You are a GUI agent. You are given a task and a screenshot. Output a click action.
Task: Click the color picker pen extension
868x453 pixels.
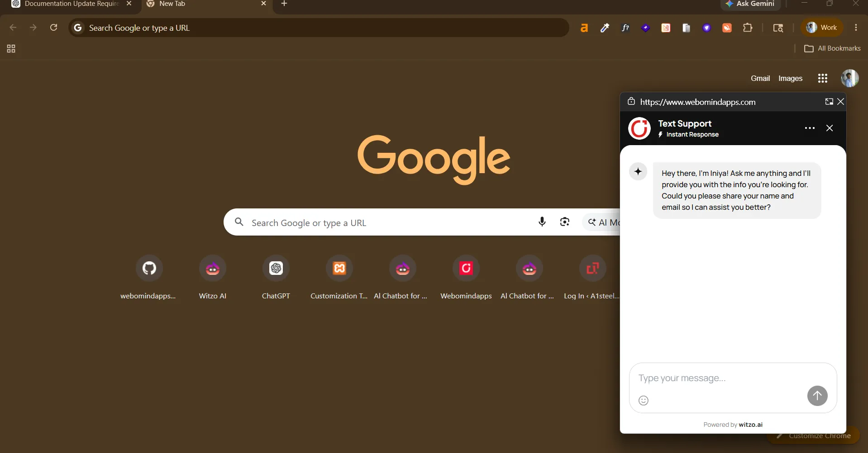coord(605,28)
